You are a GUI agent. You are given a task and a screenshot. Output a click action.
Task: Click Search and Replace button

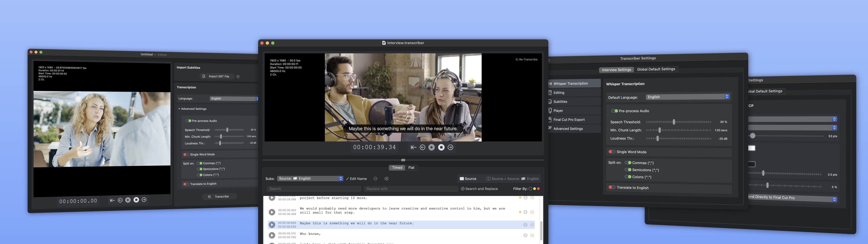479,189
